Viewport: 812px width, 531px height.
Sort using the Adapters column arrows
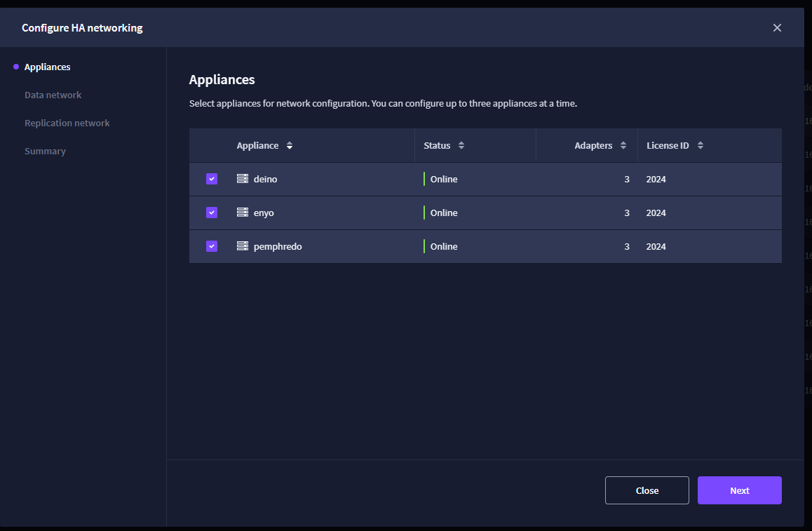click(x=623, y=146)
